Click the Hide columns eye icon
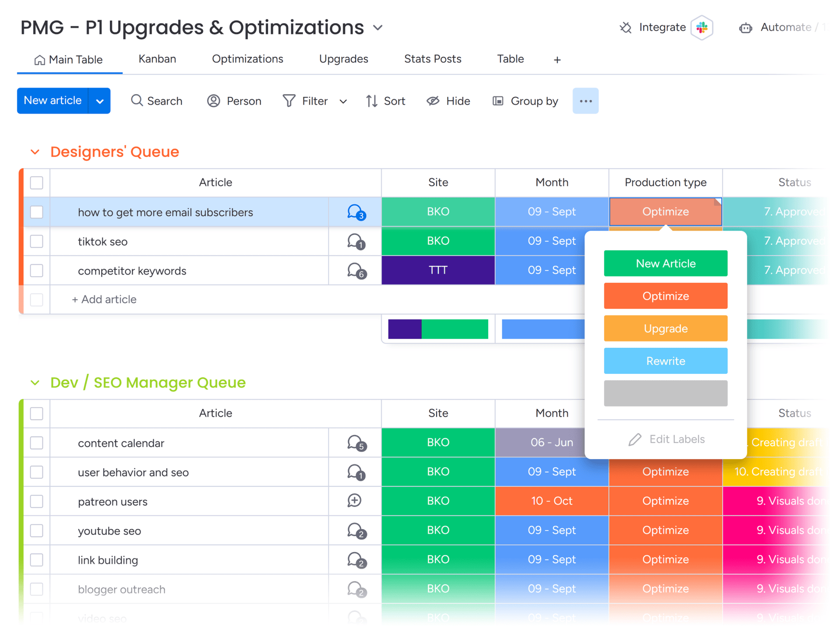 pyautogui.click(x=433, y=101)
